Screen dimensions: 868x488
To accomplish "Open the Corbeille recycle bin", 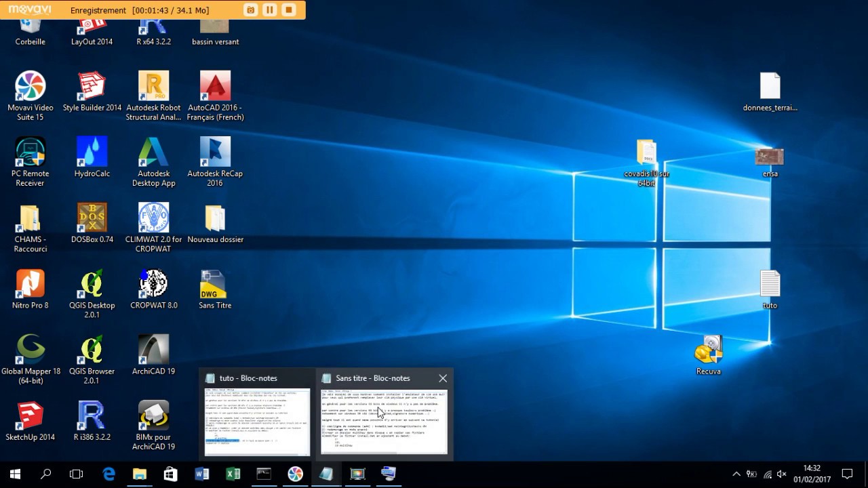I will pyautogui.click(x=31, y=33).
